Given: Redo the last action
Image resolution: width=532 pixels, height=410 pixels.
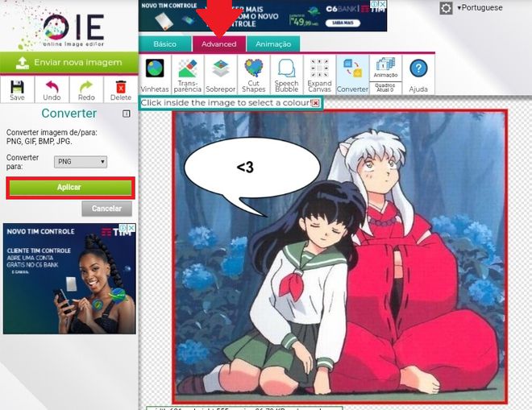Looking at the screenshot, I should tap(86, 90).
